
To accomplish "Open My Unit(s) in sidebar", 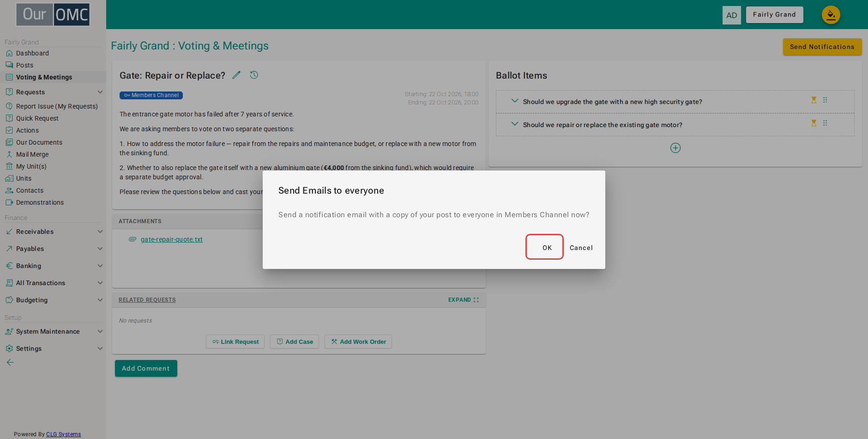I will (x=31, y=166).
